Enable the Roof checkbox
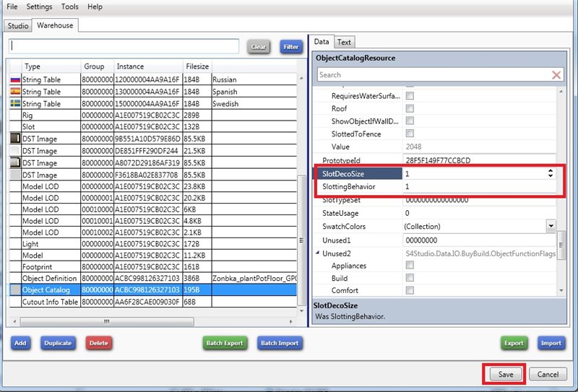The image size is (578, 392). (410, 109)
